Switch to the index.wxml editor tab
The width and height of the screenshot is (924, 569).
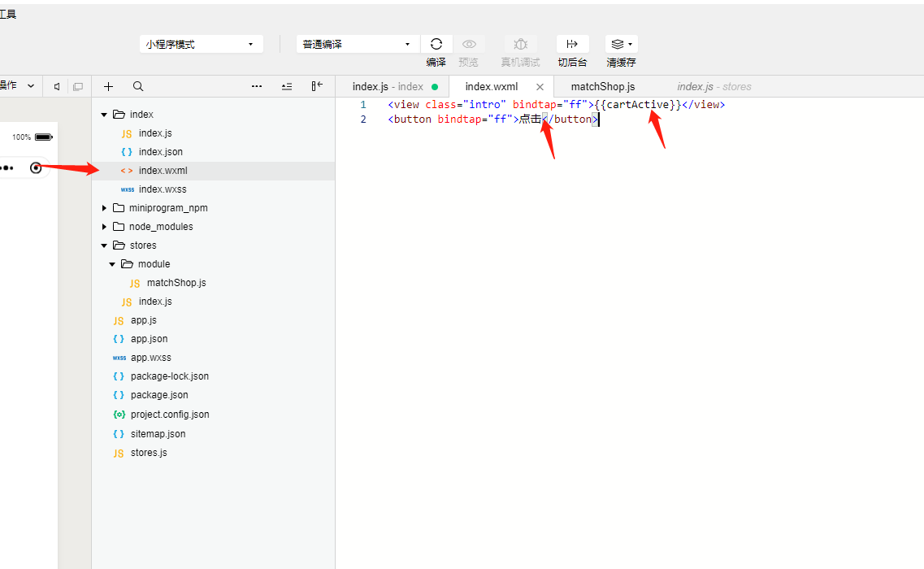(492, 87)
